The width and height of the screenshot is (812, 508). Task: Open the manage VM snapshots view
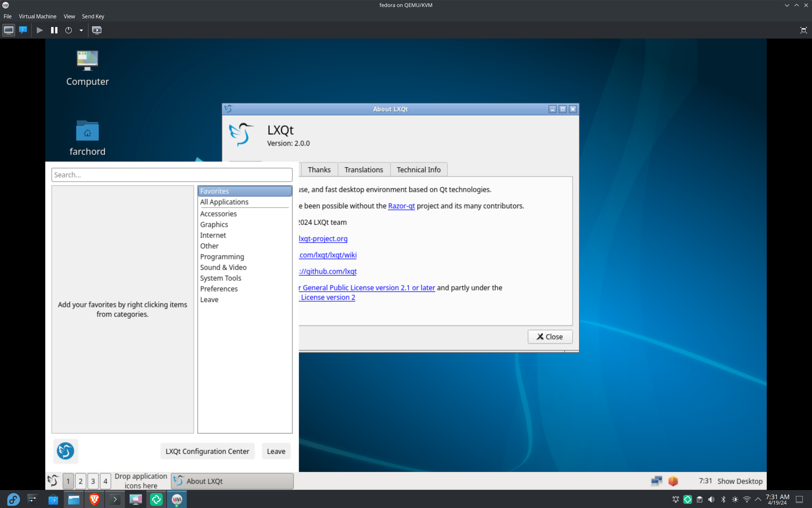pyautogui.click(x=97, y=30)
